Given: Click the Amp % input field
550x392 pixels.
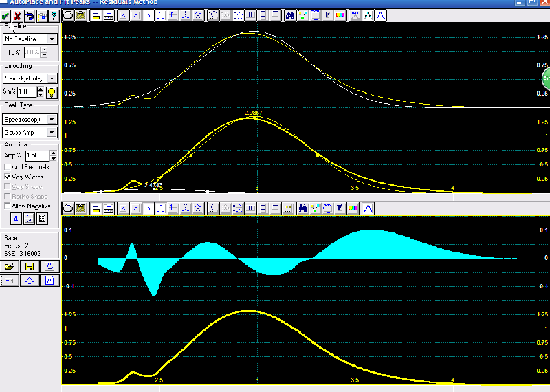Looking at the screenshot, I should click(38, 155).
